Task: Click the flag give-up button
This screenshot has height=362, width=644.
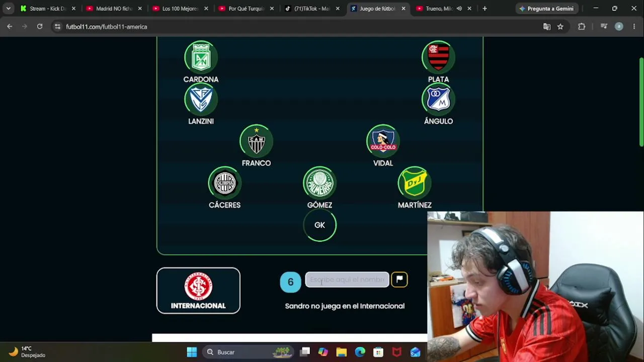Action: coord(399,280)
